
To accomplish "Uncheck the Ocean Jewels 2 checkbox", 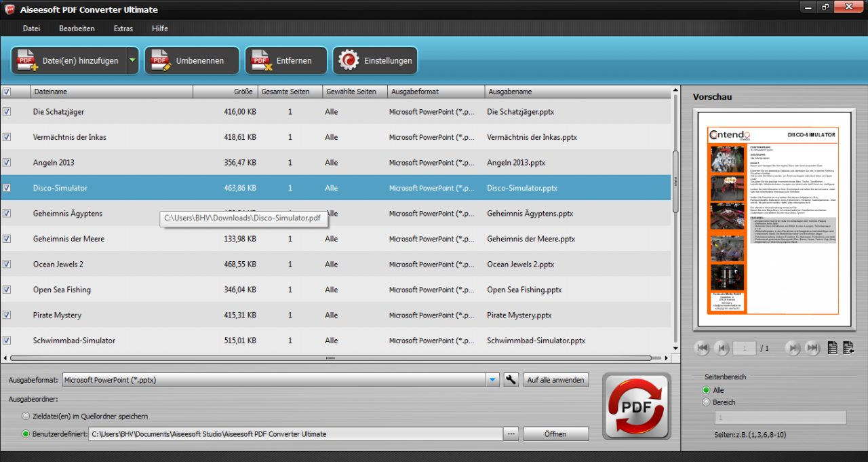I will point(7,264).
